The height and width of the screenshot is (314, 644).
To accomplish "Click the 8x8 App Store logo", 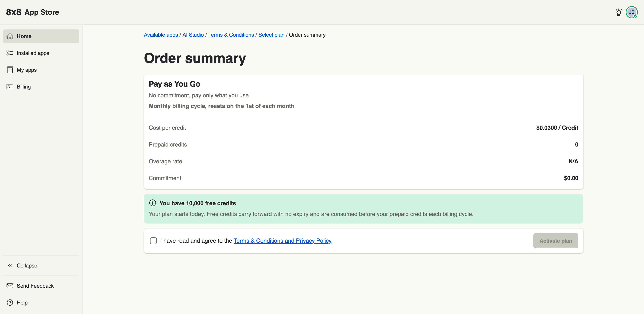I will tap(32, 12).
